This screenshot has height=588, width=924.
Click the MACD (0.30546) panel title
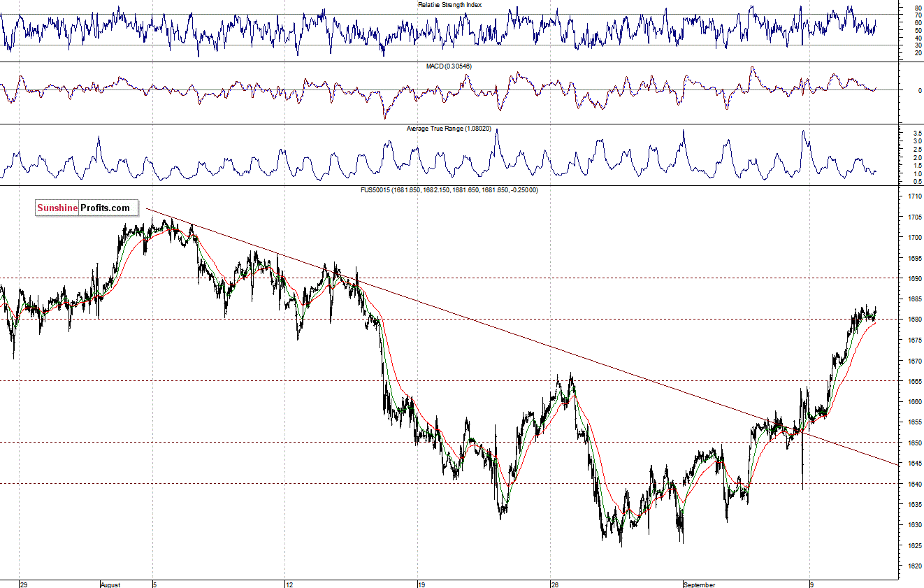pos(449,66)
